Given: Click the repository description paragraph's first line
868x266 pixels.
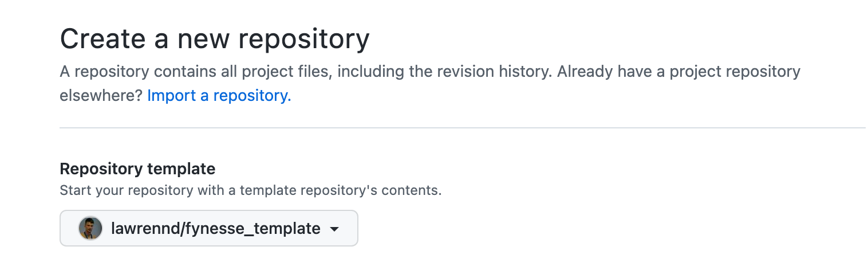Looking at the screenshot, I should click(x=430, y=72).
